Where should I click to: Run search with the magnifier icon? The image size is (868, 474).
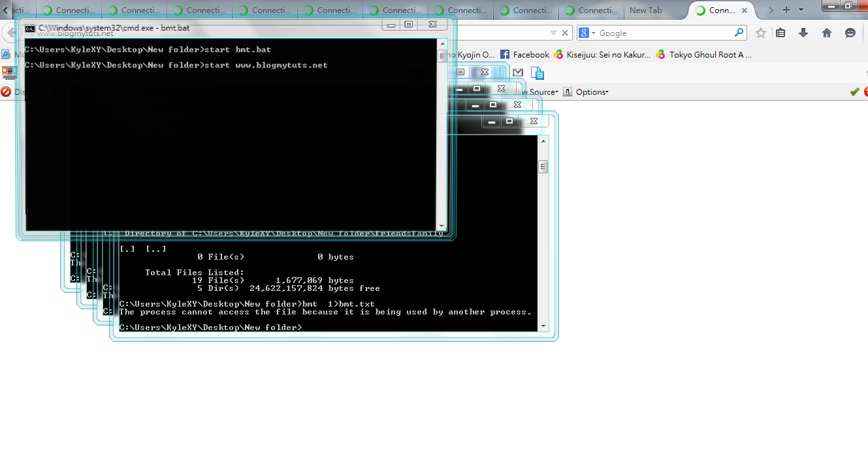(737, 33)
